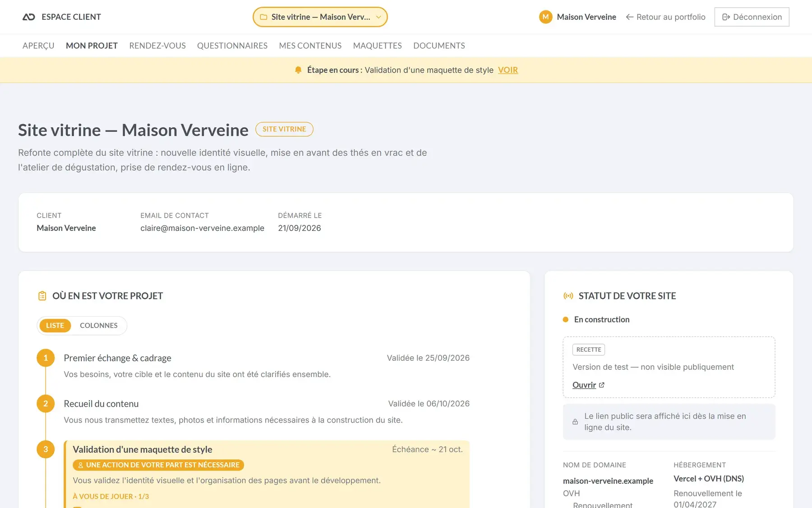The height and width of the screenshot is (508, 812).
Task: Click the Recette tag
Action: pyautogui.click(x=589, y=350)
